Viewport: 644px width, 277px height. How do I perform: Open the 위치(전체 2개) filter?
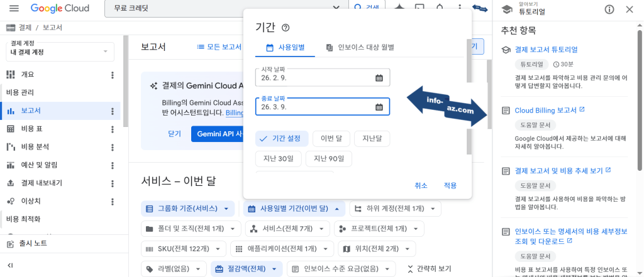(377, 249)
